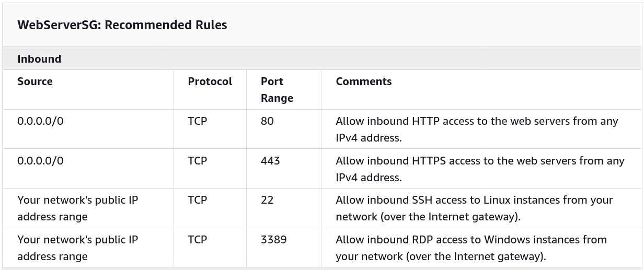Click the port 443 cell
Viewport: 644px width, 270px height.
270,161
